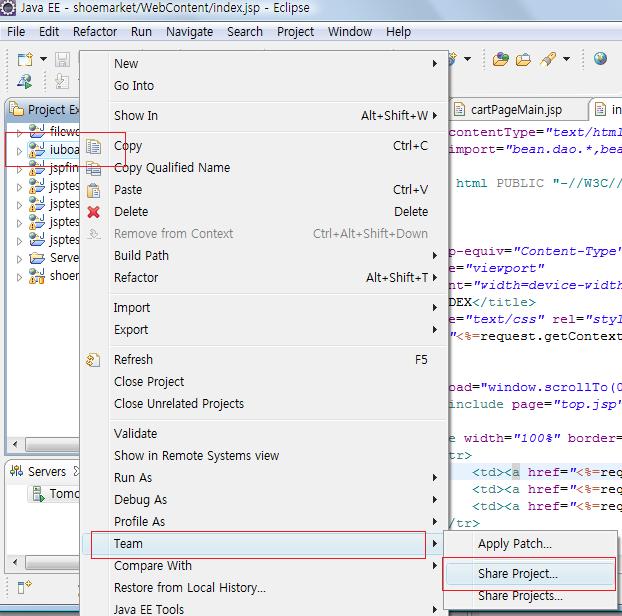
Task: Click the Copy icon in context menu
Action: coord(93,147)
